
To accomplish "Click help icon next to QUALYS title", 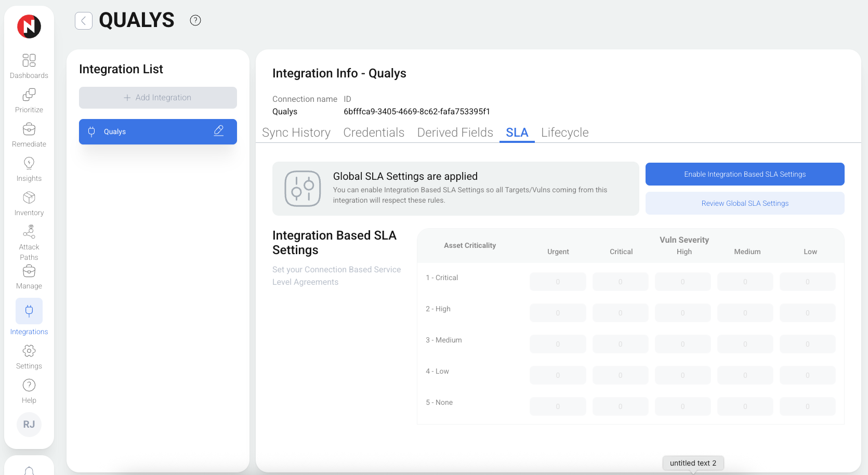I will [195, 20].
